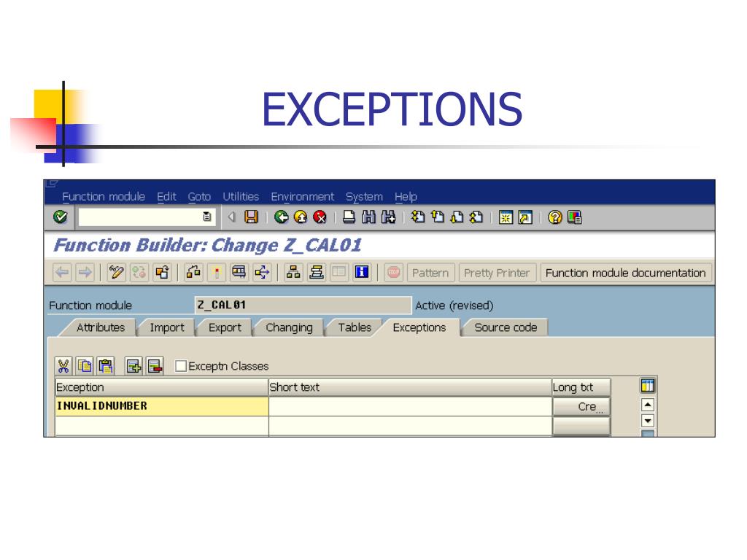Click the Find binoculars icon
Viewport: 747px width, 560px height.
[368, 217]
